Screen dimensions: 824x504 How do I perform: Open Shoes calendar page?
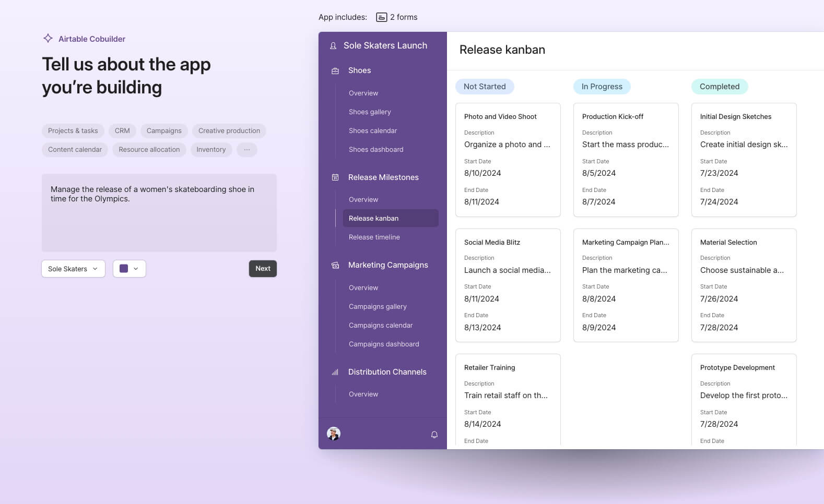(373, 130)
